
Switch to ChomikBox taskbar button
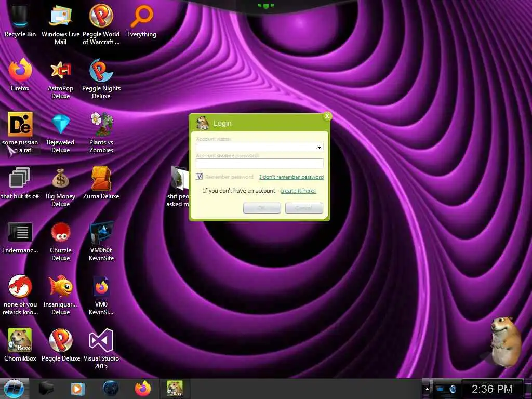(175, 389)
